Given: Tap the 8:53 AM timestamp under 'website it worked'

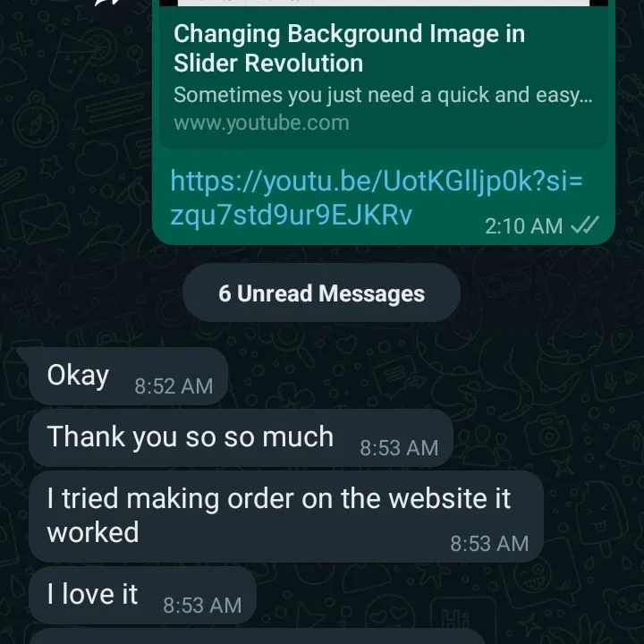Looking at the screenshot, I should click(x=489, y=544).
